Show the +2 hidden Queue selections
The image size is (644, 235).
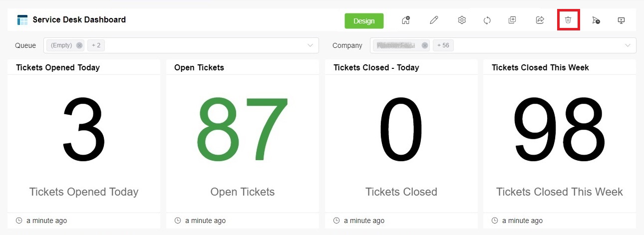click(96, 45)
